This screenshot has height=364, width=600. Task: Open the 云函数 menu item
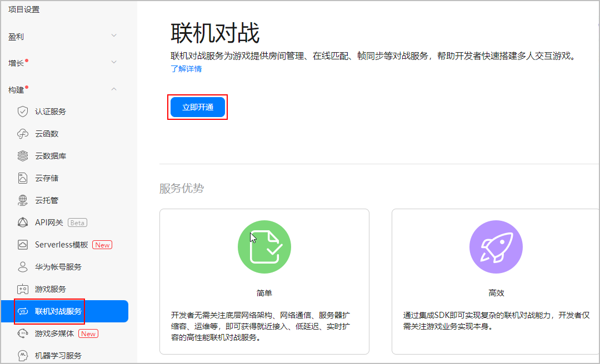[x=47, y=134]
